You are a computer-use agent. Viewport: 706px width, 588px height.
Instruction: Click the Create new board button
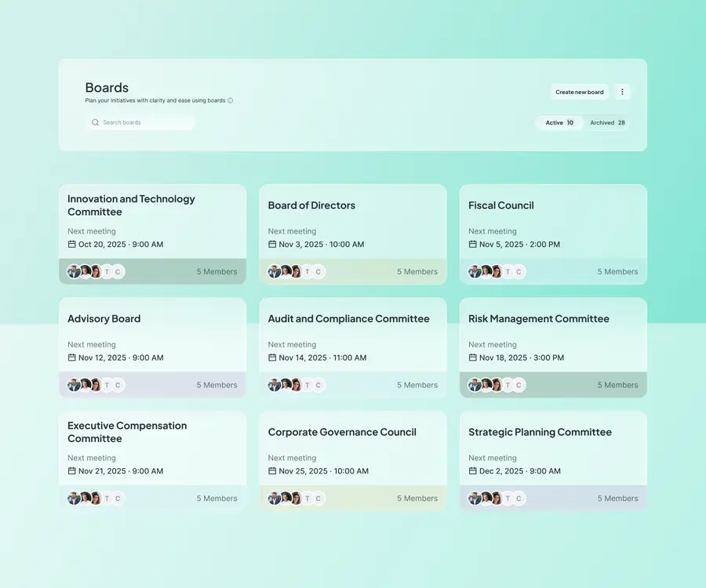pyautogui.click(x=580, y=92)
